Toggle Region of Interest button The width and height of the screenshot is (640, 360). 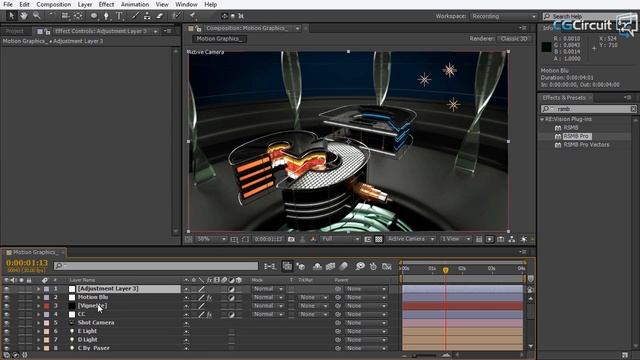coord(367,239)
